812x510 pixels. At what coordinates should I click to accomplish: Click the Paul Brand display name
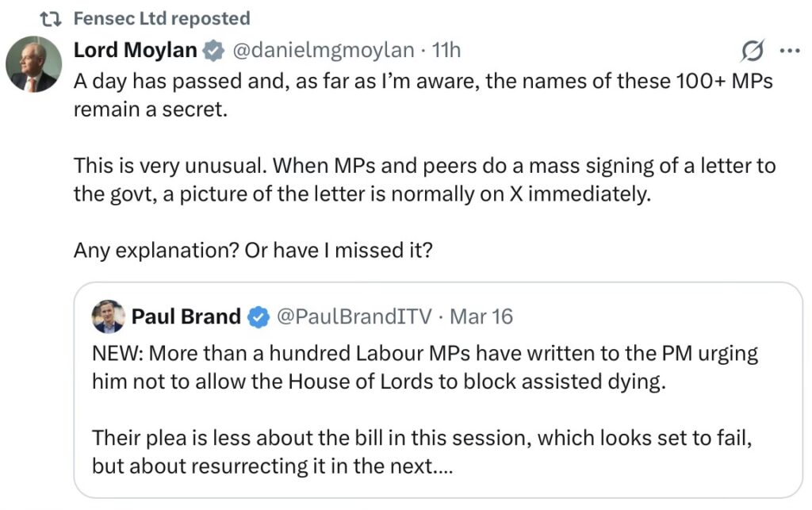(x=186, y=317)
